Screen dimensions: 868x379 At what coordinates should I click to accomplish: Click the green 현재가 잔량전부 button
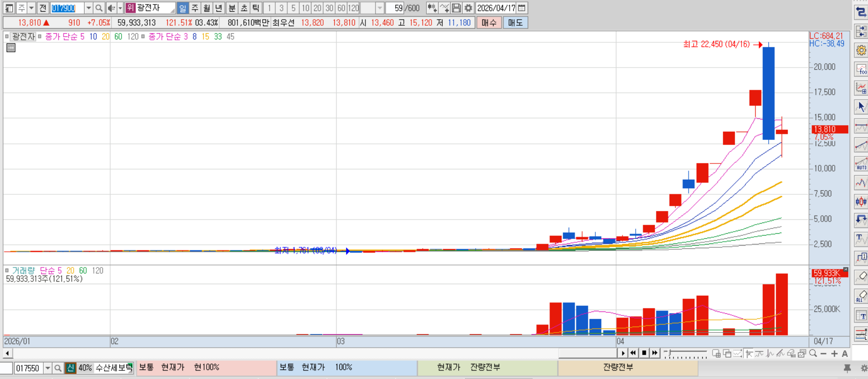(x=487, y=368)
